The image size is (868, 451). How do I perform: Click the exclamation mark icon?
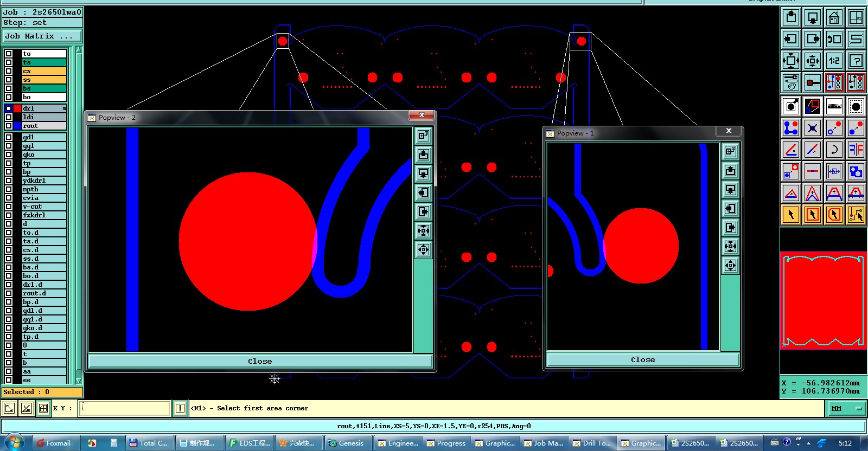click(x=180, y=408)
